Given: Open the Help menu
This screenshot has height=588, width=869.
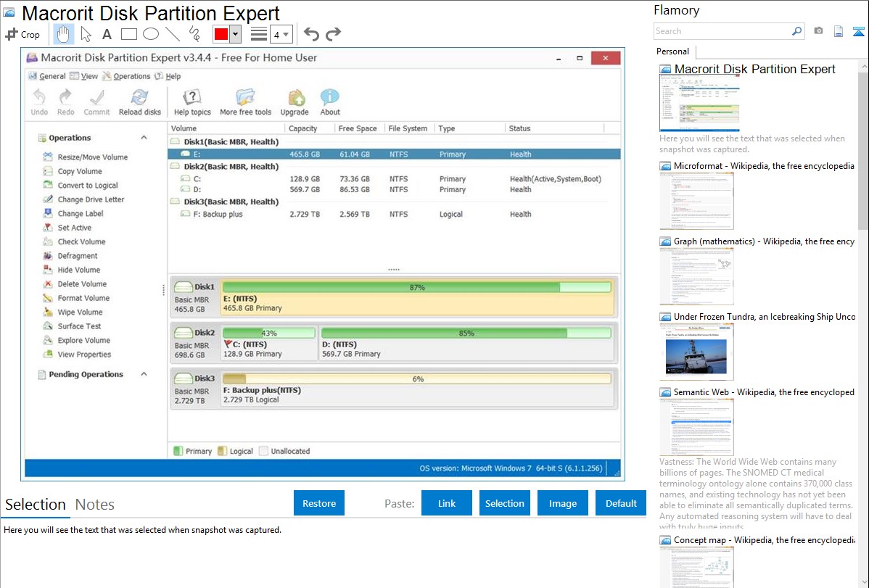Looking at the screenshot, I should (168, 76).
